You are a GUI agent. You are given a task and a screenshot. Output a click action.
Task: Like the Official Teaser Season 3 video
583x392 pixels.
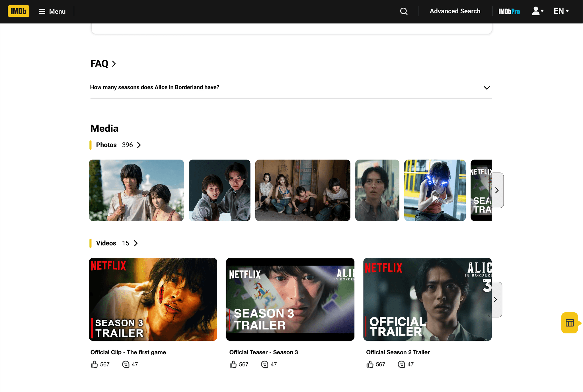233,364
